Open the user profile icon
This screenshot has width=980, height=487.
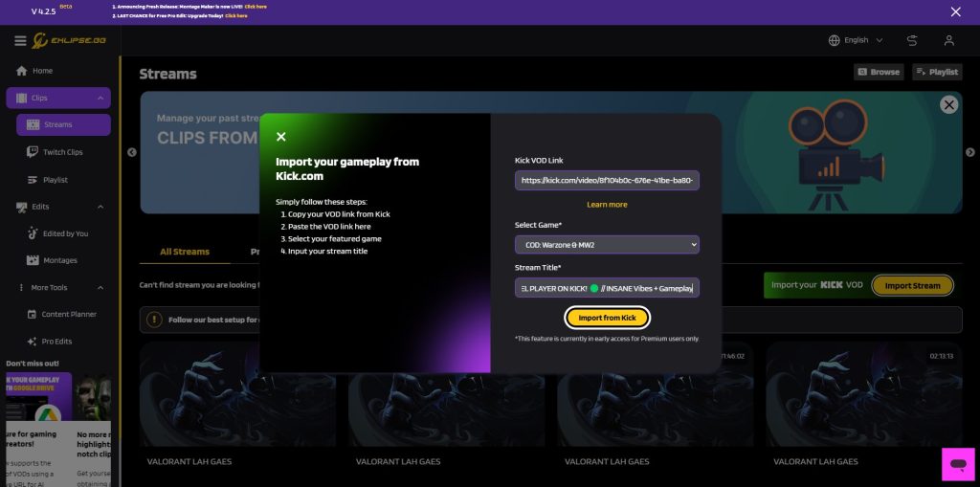(948, 40)
